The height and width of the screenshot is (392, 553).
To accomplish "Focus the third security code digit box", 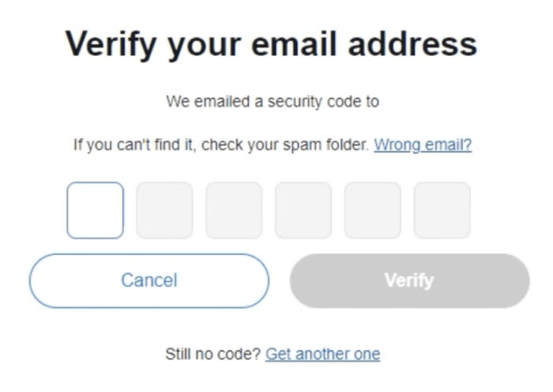I will 234,210.
